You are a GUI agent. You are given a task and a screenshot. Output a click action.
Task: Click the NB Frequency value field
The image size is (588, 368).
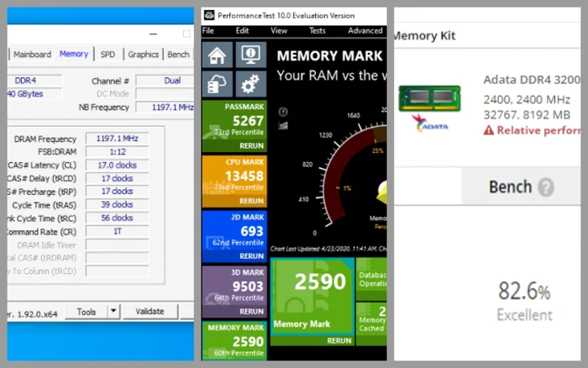(x=165, y=108)
